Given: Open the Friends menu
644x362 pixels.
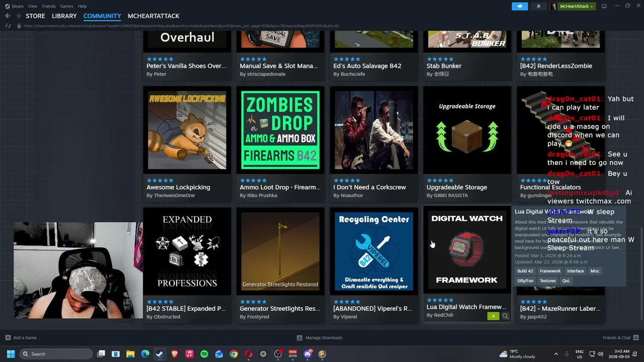Looking at the screenshot, I should [x=49, y=6].
